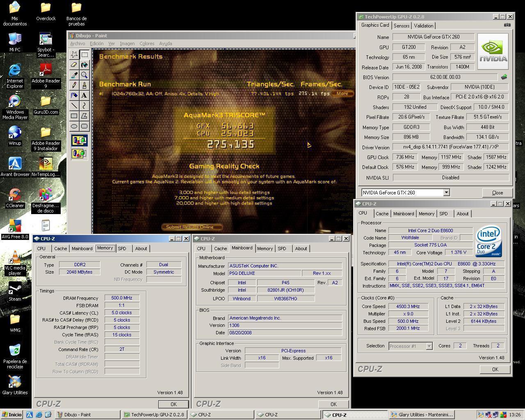Pick the Curve tool in Paint
Viewport: 525px width, 420px height.
point(84,106)
